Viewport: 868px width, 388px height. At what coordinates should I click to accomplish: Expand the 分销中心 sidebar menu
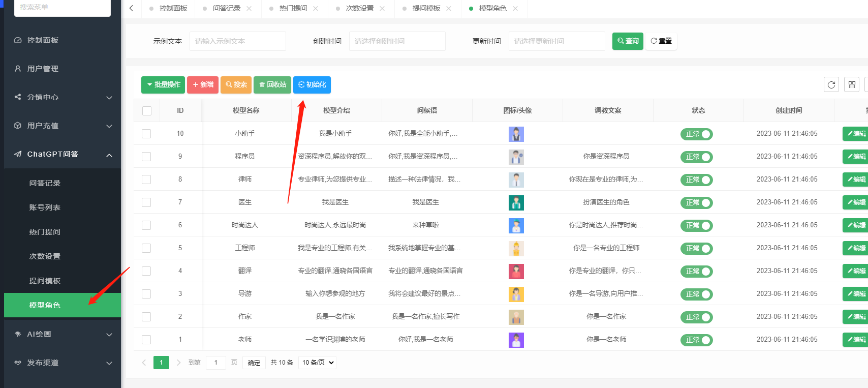coord(63,97)
